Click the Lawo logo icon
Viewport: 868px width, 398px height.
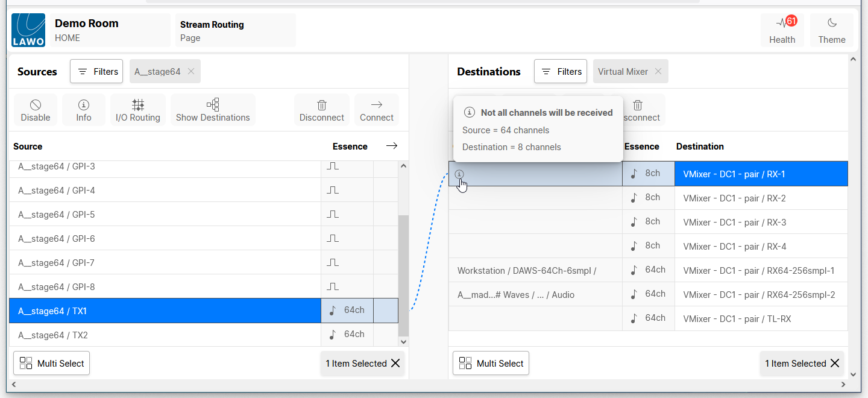(28, 30)
